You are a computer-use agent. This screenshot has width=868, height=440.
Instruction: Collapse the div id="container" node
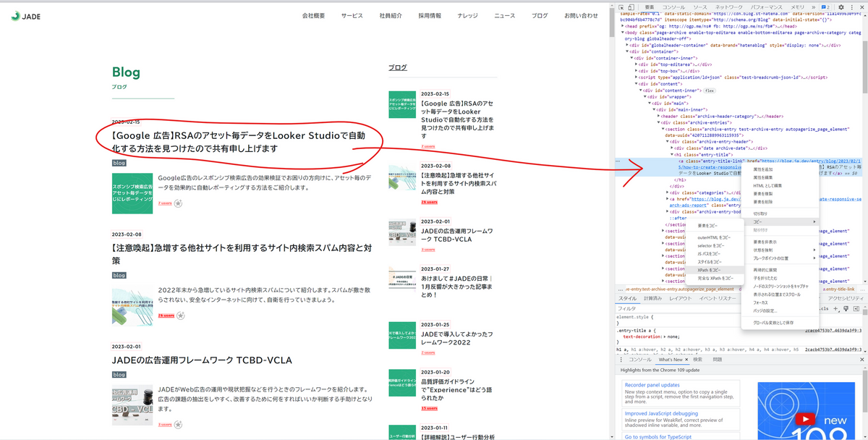[x=627, y=51]
